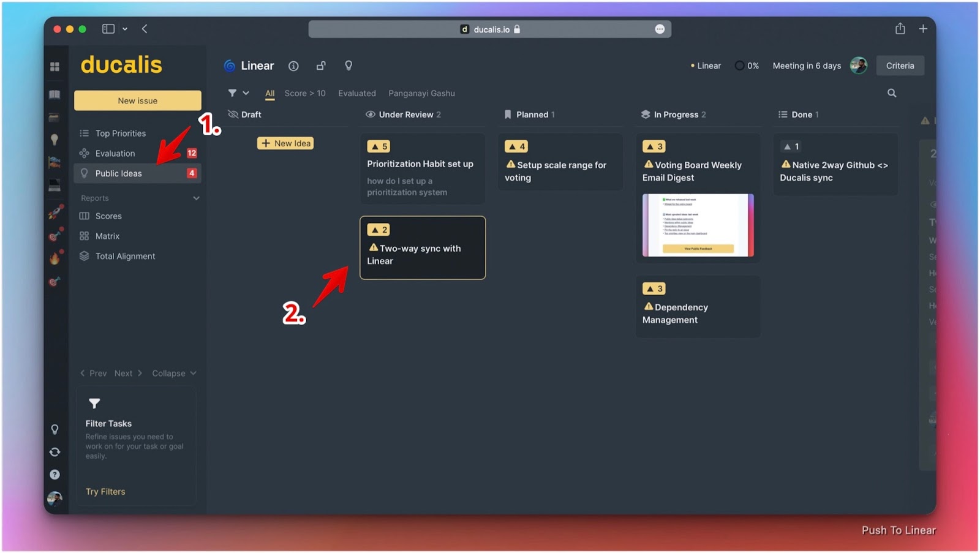Image resolution: width=980 pixels, height=553 pixels.
Task: Open a new browser tab plus icon
Action: pos(923,29)
